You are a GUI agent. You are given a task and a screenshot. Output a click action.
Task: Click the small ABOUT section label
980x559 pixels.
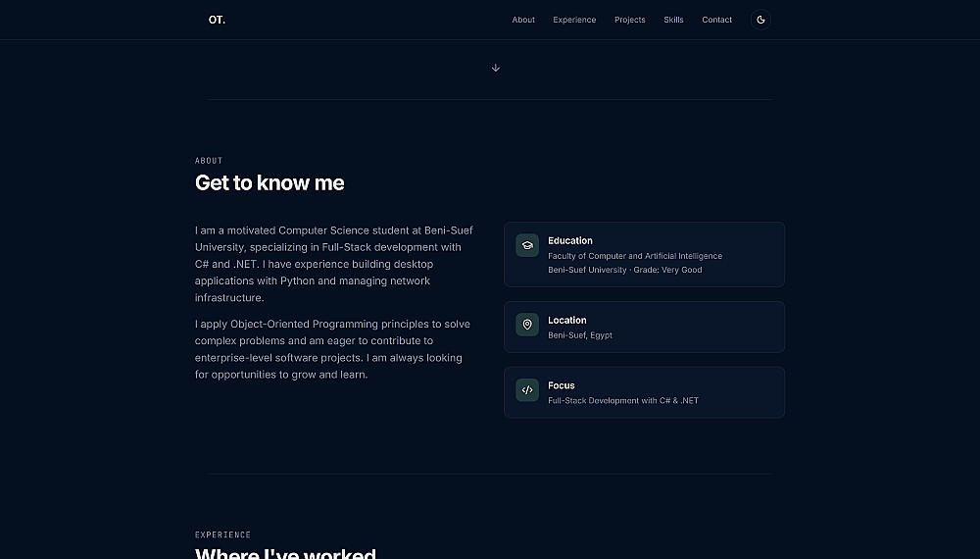pyautogui.click(x=209, y=161)
